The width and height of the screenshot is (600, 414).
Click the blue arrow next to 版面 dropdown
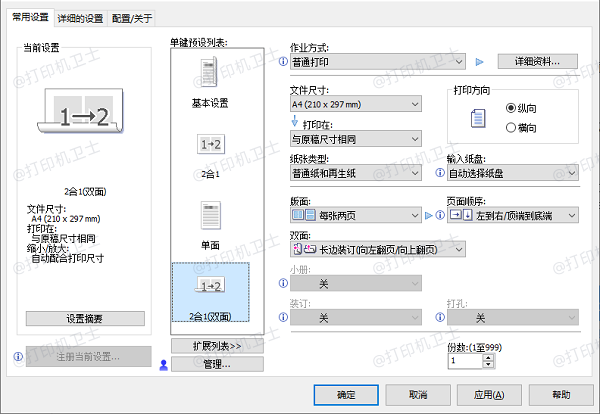click(x=429, y=216)
